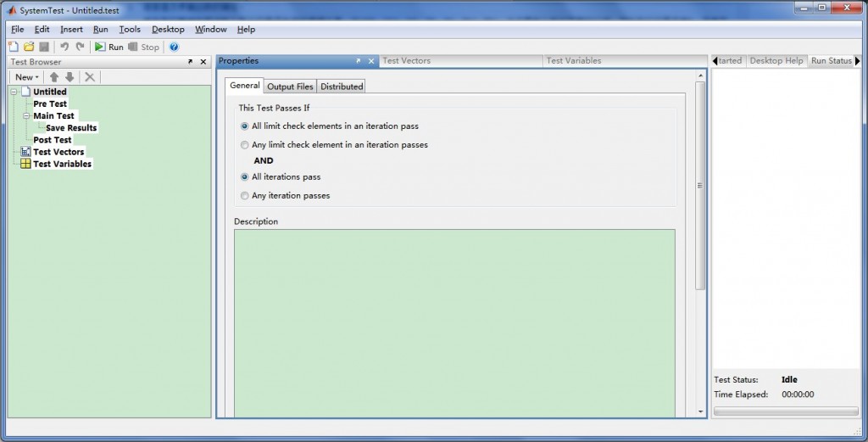Create a new test file icon

14,47
